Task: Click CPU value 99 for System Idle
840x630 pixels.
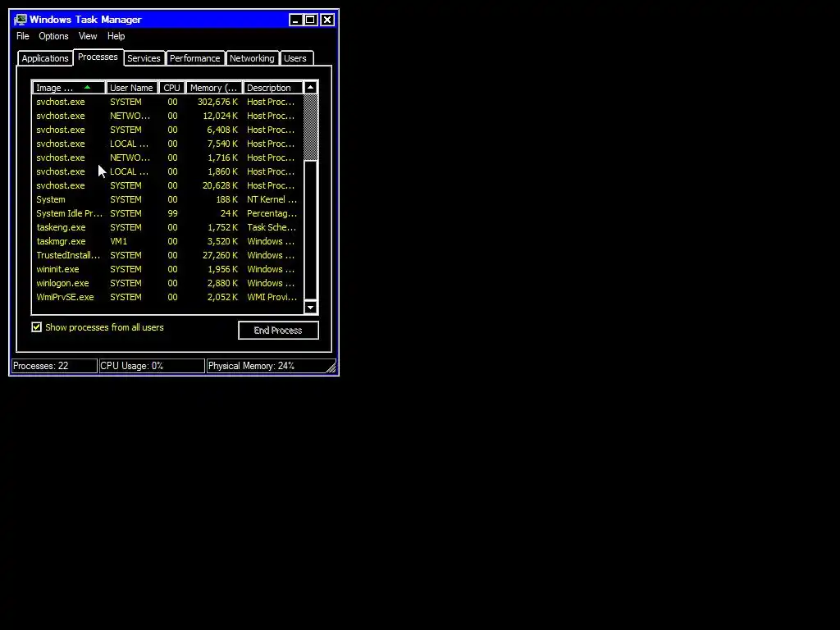Action: pyautogui.click(x=172, y=213)
